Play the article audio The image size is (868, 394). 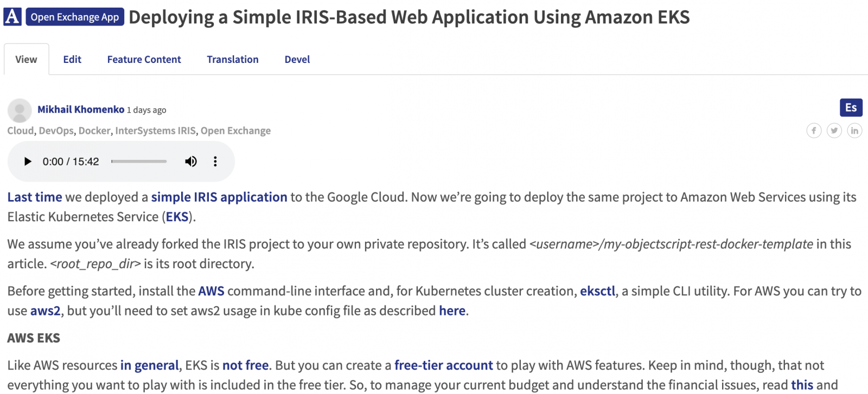pos(28,162)
